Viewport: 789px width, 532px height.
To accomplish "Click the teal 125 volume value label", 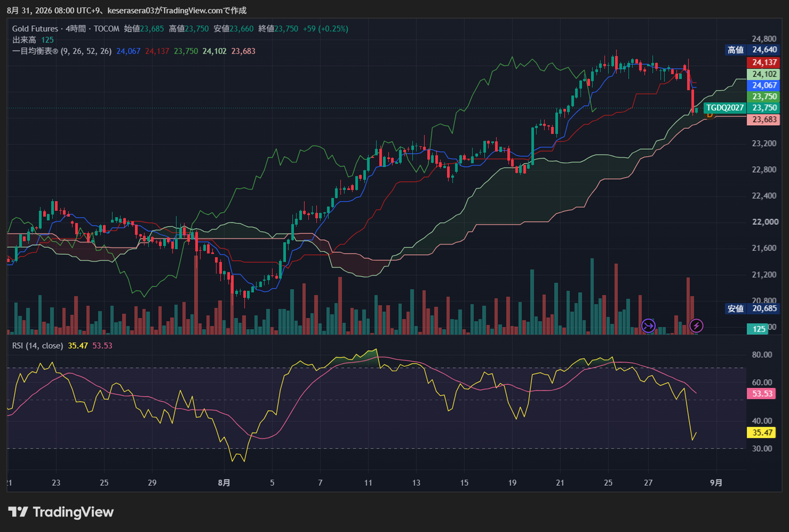I will coord(757,329).
